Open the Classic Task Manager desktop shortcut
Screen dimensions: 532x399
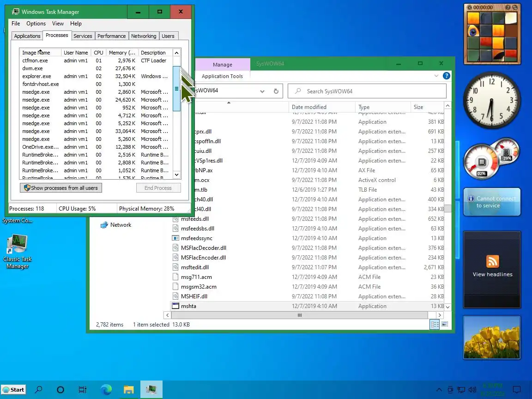[x=17, y=251]
